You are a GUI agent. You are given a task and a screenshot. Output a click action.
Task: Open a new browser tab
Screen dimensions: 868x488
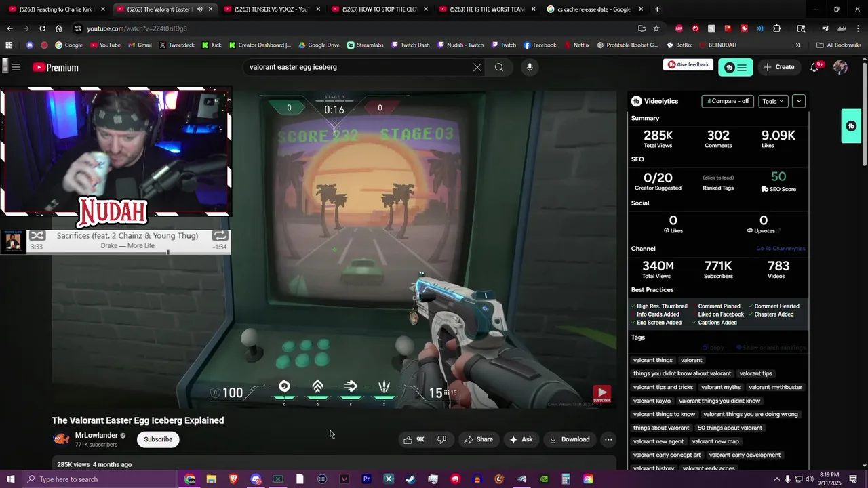coord(657,9)
